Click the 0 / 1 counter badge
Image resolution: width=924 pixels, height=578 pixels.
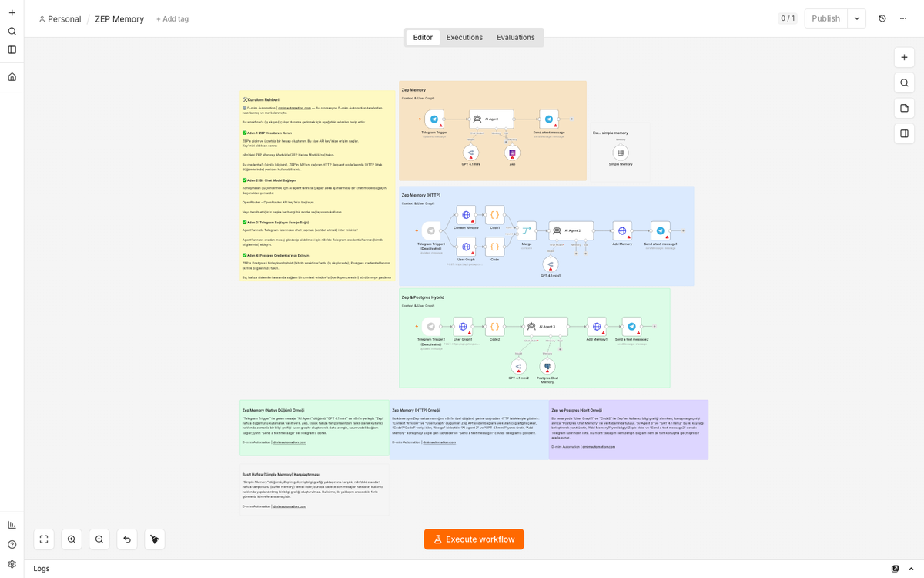(788, 18)
